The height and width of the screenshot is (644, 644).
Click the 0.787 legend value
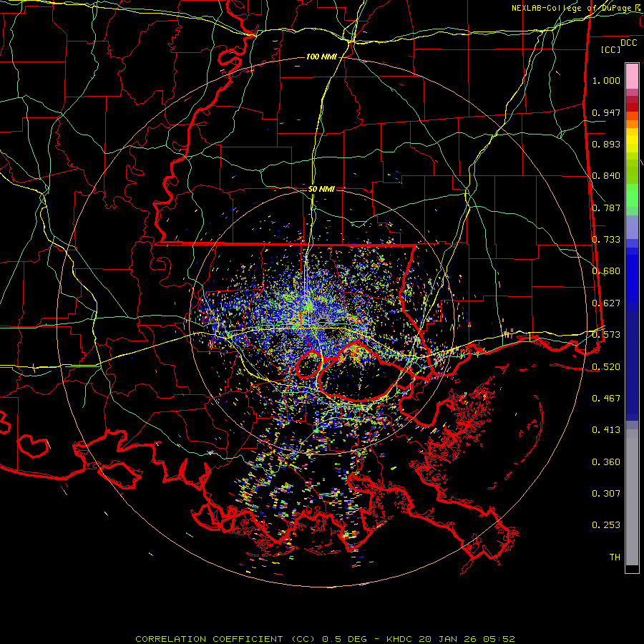pyautogui.click(x=606, y=208)
